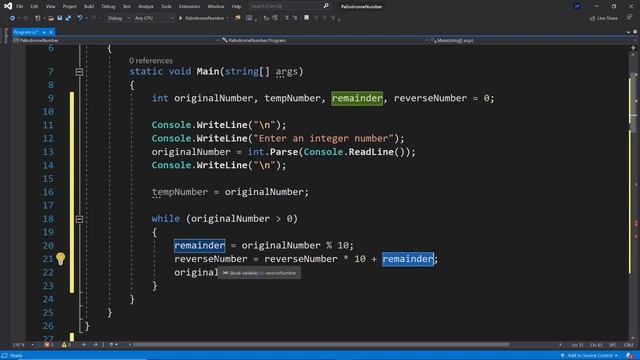Open the View menu
The width and height of the screenshot is (640, 360).
(x=50, y=7)
